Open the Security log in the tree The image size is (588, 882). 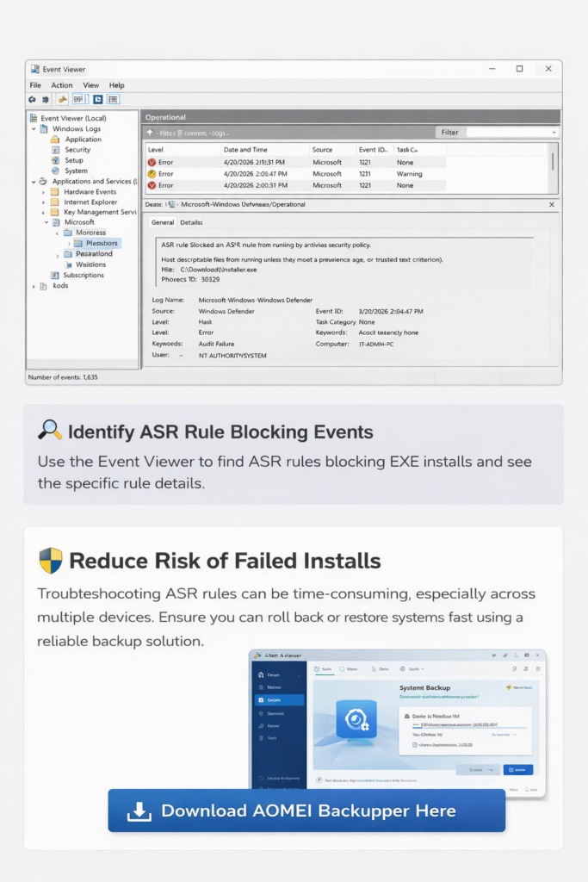coord(77,150)
